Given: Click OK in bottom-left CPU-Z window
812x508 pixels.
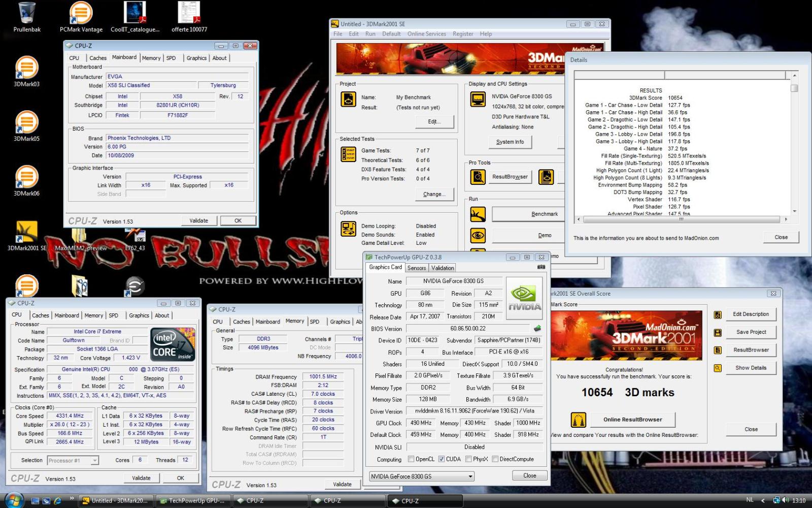Looking at the screenshot, I should tap(180, 478).
